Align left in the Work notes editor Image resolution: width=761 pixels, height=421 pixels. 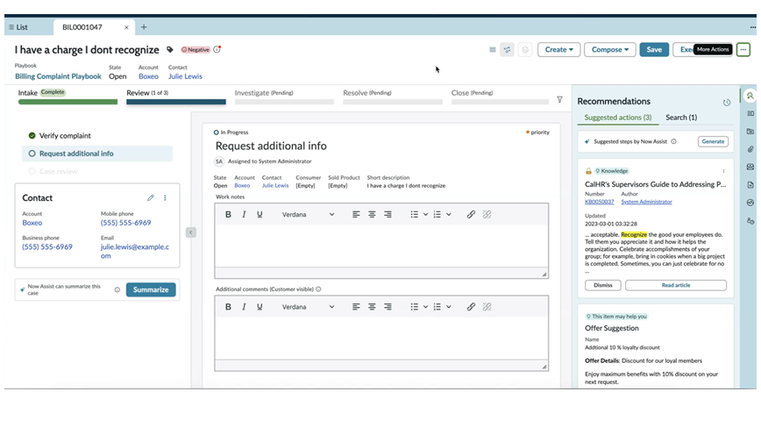(356, 214)
